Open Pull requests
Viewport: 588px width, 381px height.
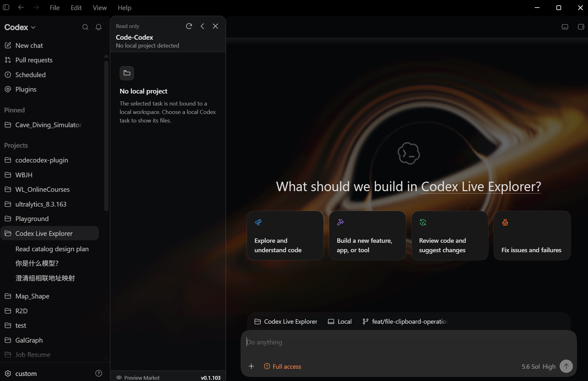click(x=50, y=60)
